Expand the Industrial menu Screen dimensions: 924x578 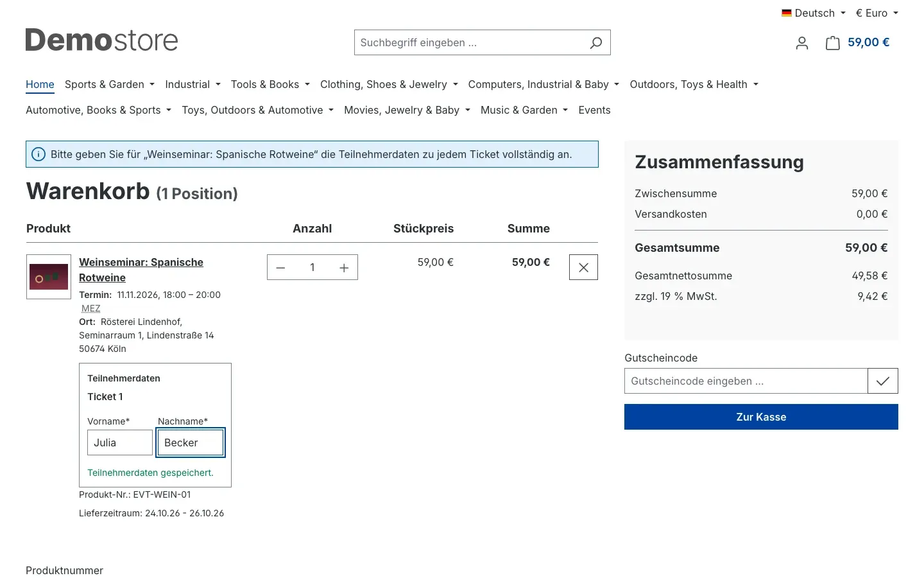[193, 84]
